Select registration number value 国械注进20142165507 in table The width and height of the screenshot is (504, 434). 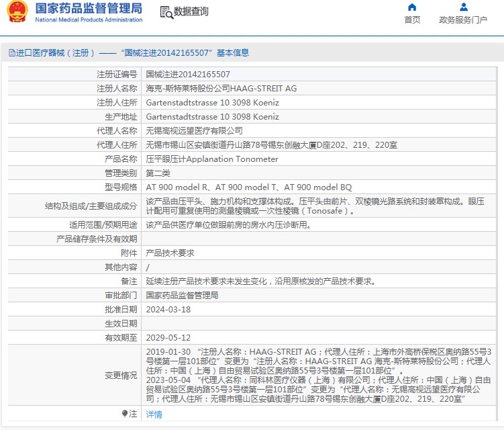pyautogui.click(x=188, y=75)
